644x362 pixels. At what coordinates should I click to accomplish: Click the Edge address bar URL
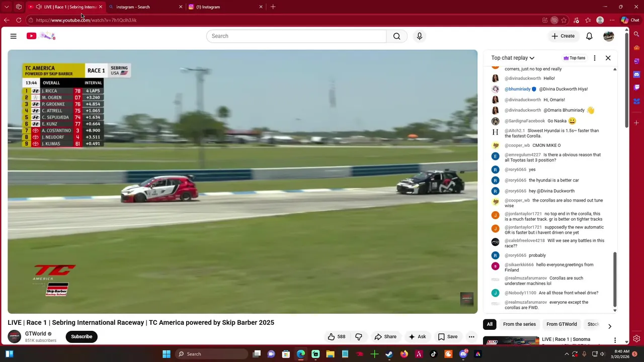pyautogui.click(x=86, y=20)
